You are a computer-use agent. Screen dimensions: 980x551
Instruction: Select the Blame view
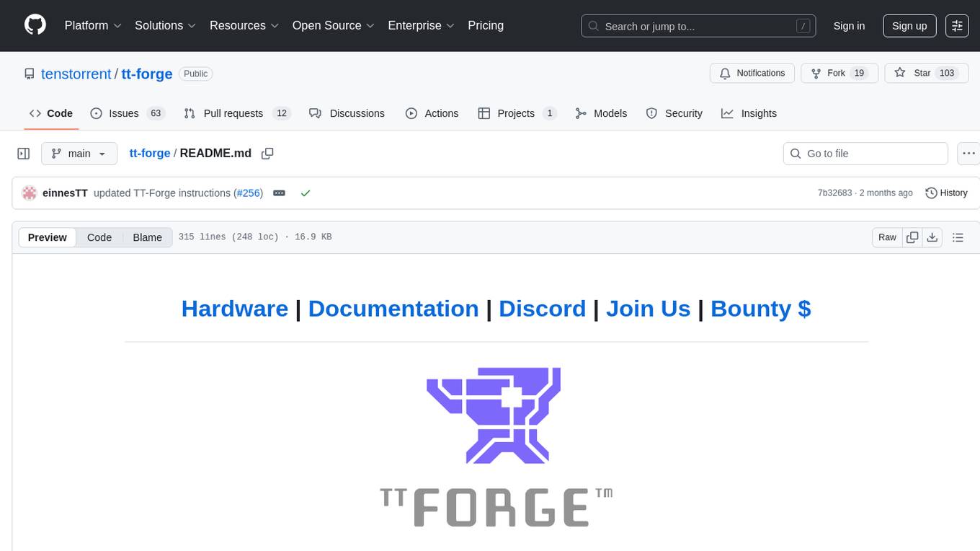[x=147, y=237]
